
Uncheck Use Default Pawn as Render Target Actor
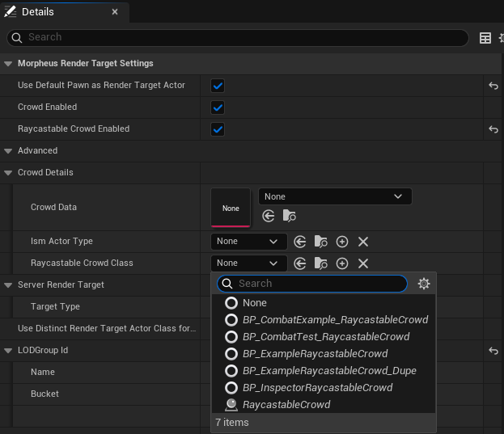pyautogui.click(x=218, y=85)
